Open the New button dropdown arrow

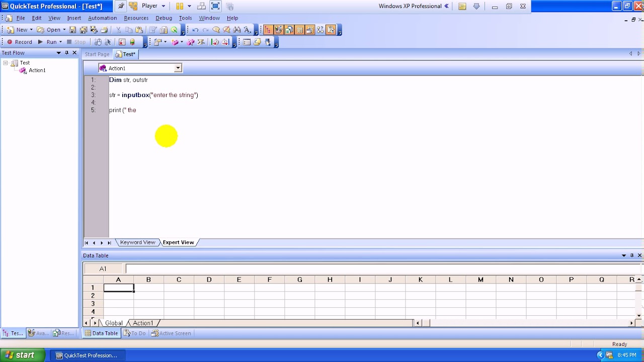(31, 30)
